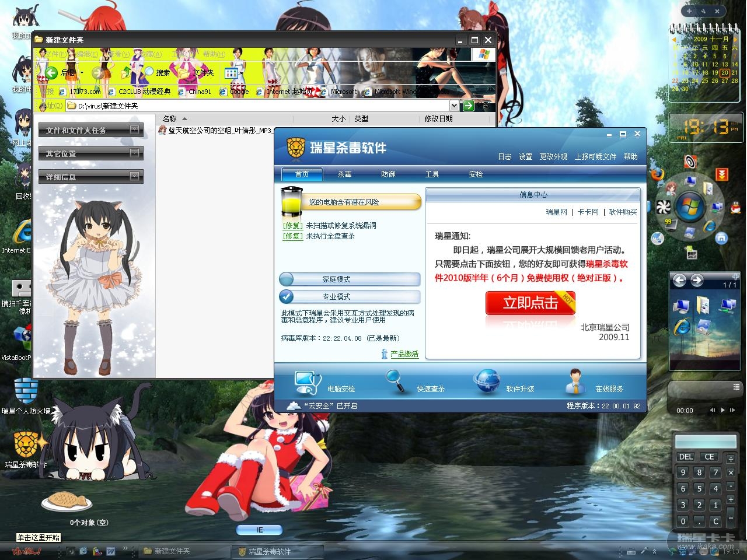Select the taiyaki recycle bin desktop icon
Image resolution: width=747 pixels, height=560 pixels.
click(67, 501)
